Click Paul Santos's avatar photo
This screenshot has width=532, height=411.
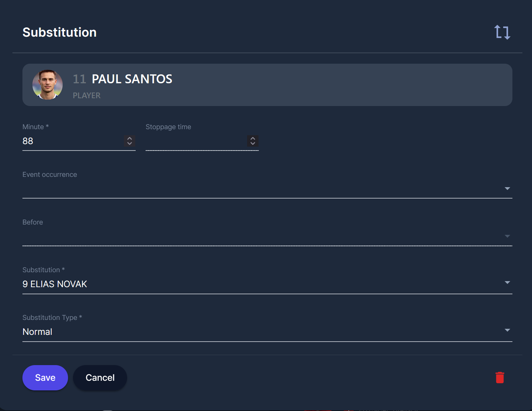tap(47, 85)
